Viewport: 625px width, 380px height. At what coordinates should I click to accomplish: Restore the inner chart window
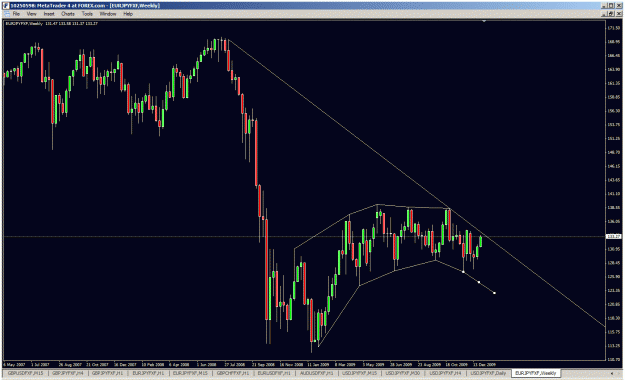pos(612,14)
